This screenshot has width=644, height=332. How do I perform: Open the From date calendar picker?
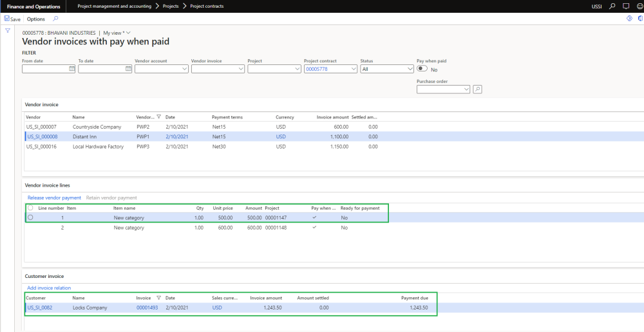(72, 69)
